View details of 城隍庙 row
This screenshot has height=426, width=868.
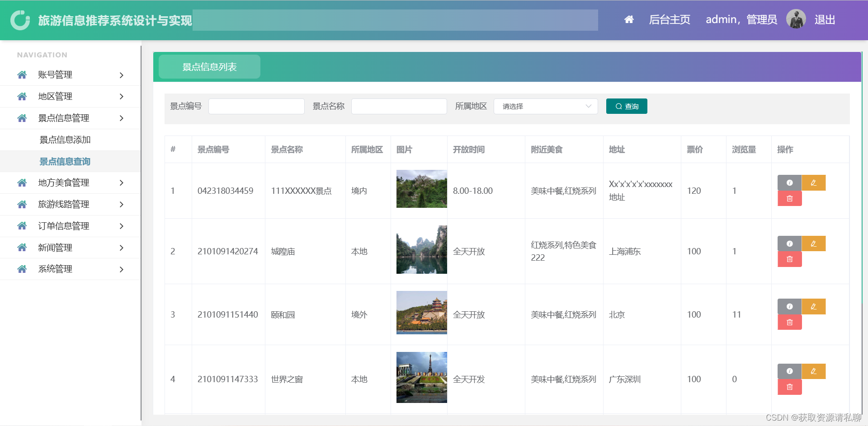coord(789,243)
